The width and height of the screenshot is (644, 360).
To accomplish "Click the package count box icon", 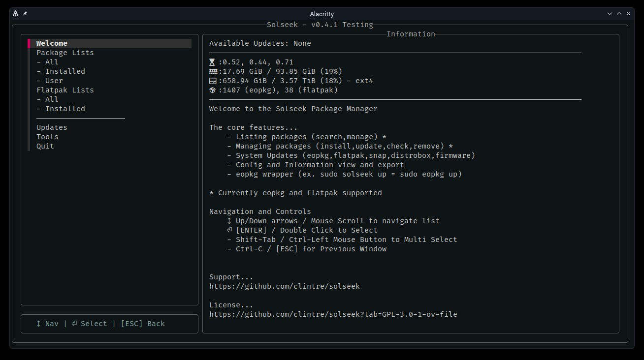I will pos(212,90).
